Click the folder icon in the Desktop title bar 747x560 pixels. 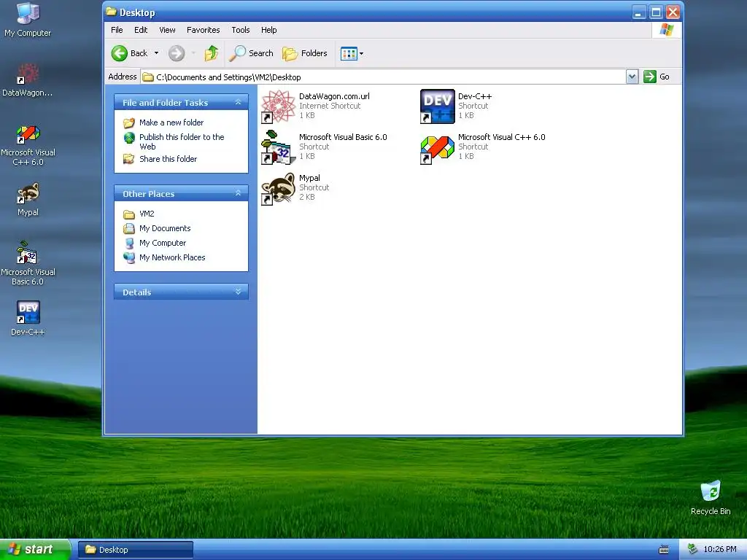[x=112, y=12]
